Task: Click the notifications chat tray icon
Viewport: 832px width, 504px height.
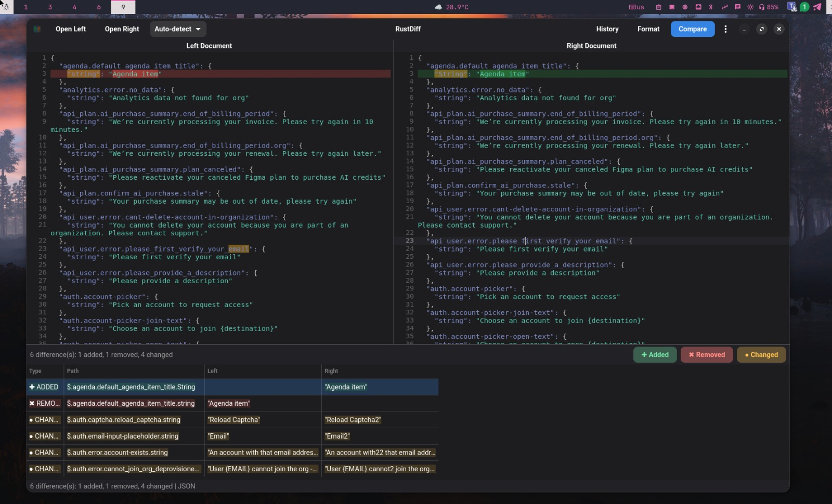Action: tap(737, 7)
